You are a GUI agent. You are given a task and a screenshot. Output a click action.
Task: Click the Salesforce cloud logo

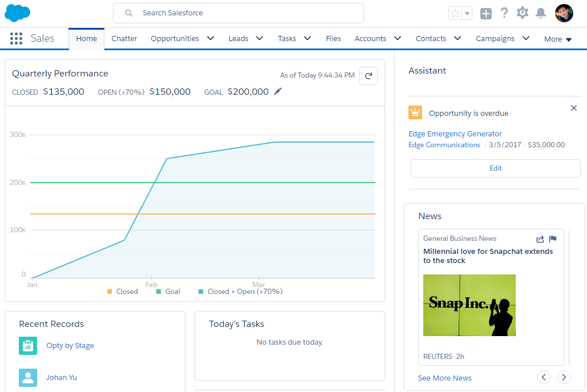pyautogui.click(x=18, y=13)
